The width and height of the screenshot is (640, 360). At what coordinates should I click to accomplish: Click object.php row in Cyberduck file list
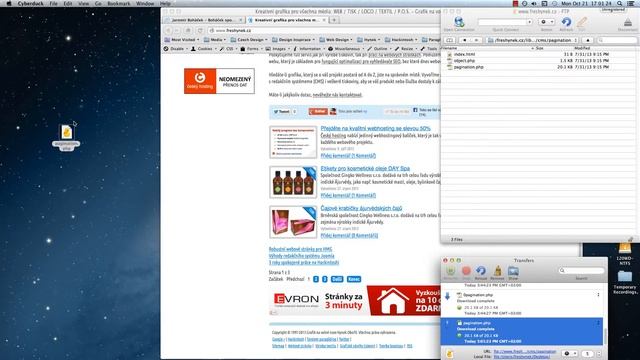pos(538,60)
